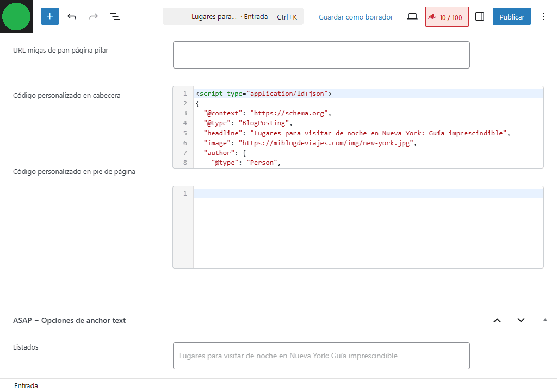Screen dimensions: 557x392
Task: Undo the last change
Action: (x=72, y=16)
